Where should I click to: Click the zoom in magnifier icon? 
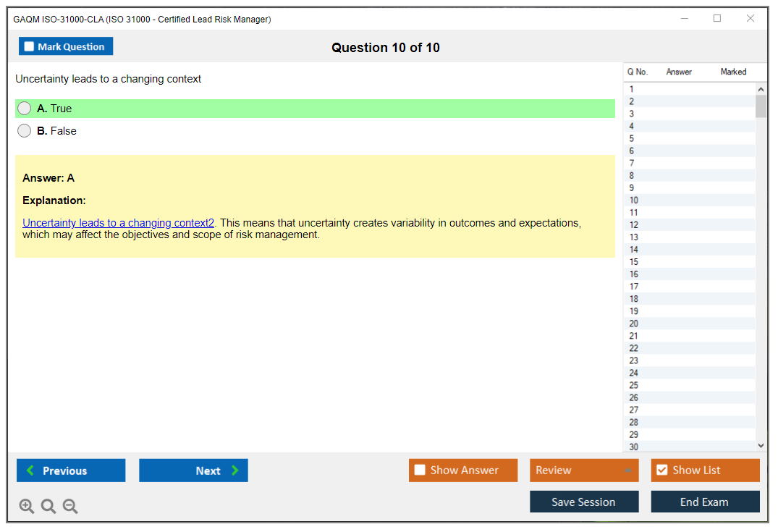click(27, 507)
